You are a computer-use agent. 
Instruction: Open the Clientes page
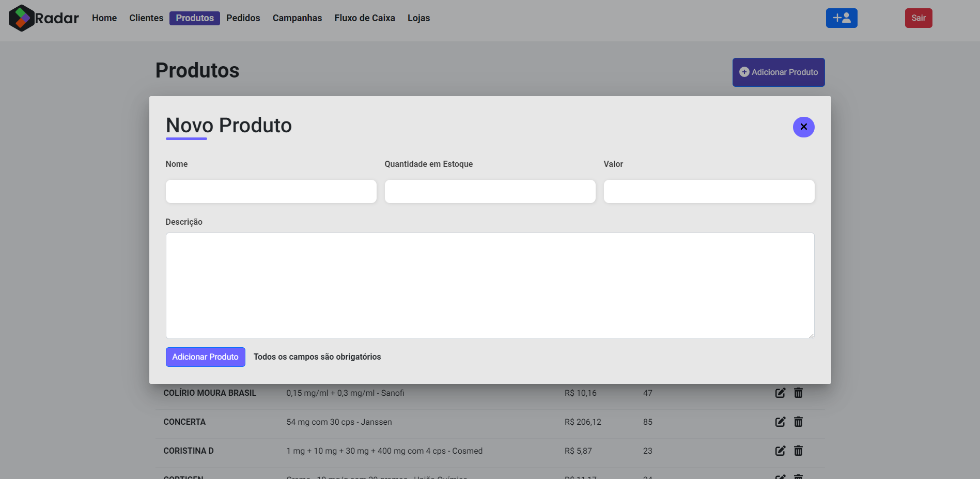[146, 18]
